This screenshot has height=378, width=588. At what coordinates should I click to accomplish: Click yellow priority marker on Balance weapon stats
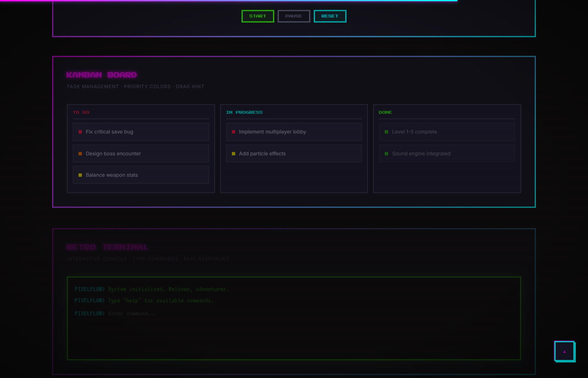coord(80,175)
